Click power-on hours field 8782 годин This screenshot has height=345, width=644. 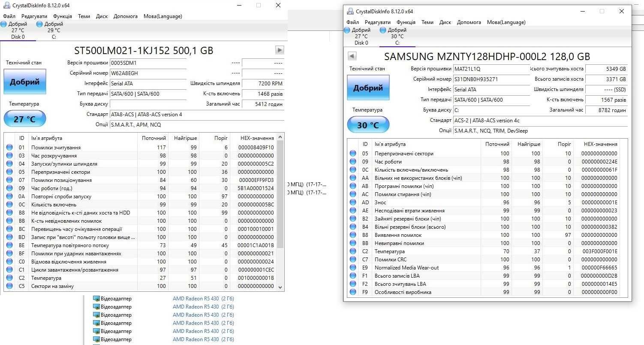606,110
